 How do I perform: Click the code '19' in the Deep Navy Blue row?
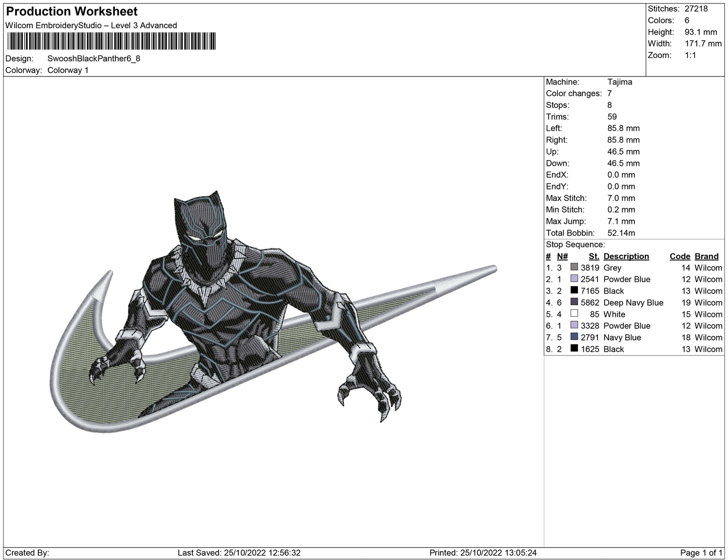point(686,302)
